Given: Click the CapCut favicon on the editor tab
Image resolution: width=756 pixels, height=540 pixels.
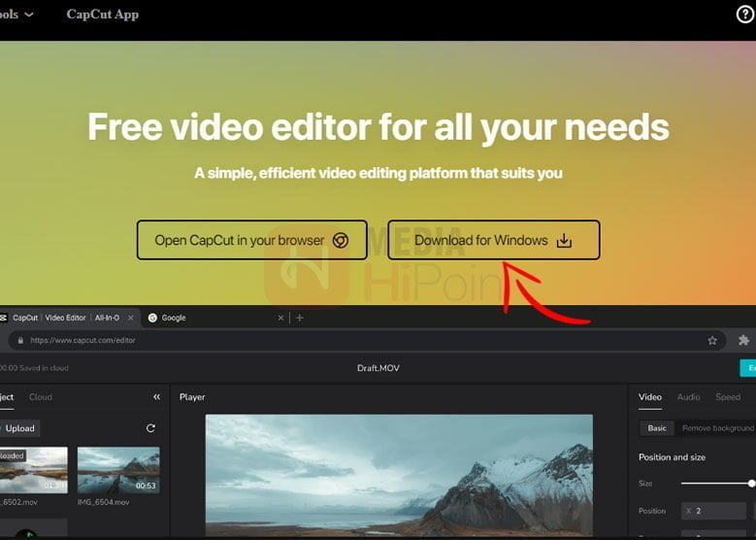Looking at the screenshot, I should coord(3,318).
